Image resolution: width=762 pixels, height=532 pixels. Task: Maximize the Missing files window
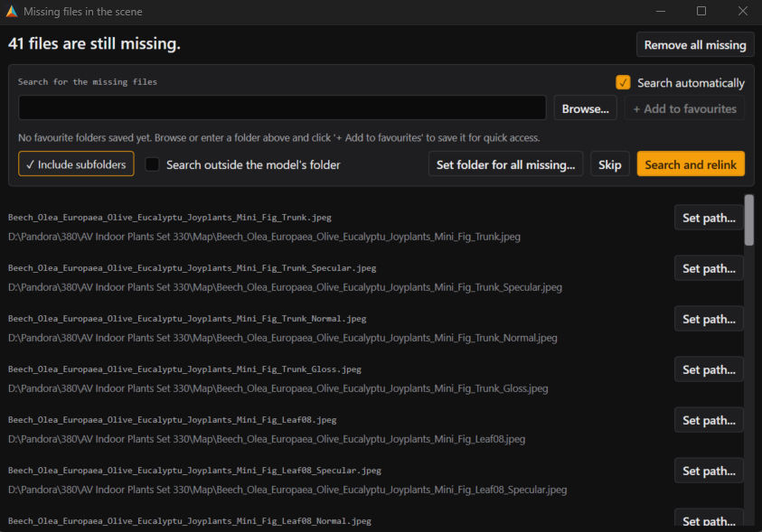(701, 11)
